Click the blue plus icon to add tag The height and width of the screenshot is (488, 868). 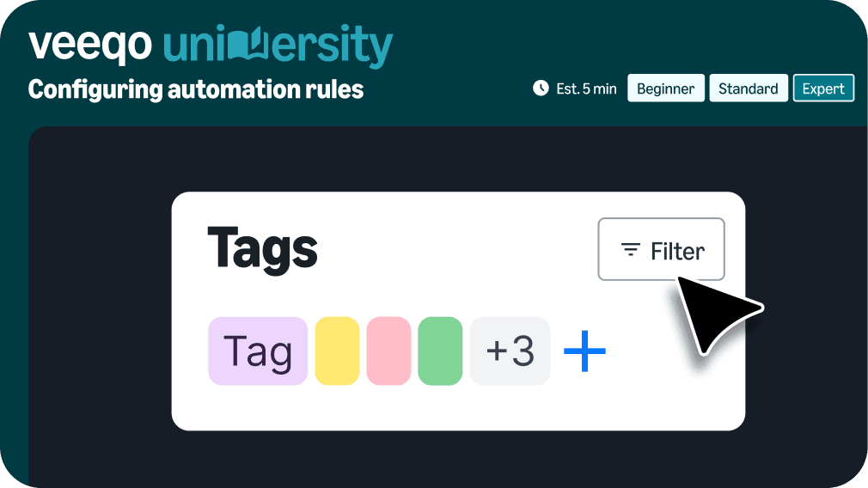(x=584, y=351)
